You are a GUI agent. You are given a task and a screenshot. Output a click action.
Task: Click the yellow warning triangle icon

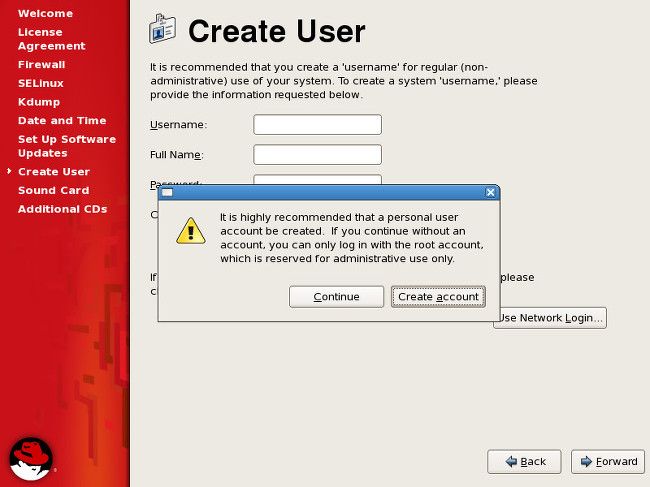point(191,231)
